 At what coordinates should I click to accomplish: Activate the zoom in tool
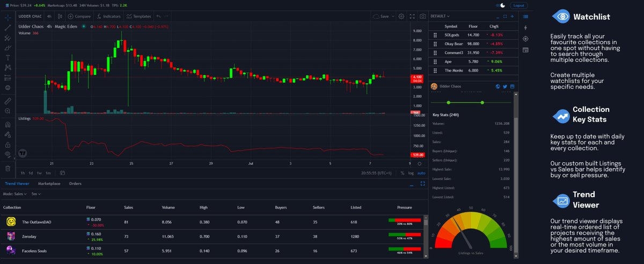[8, 111]
